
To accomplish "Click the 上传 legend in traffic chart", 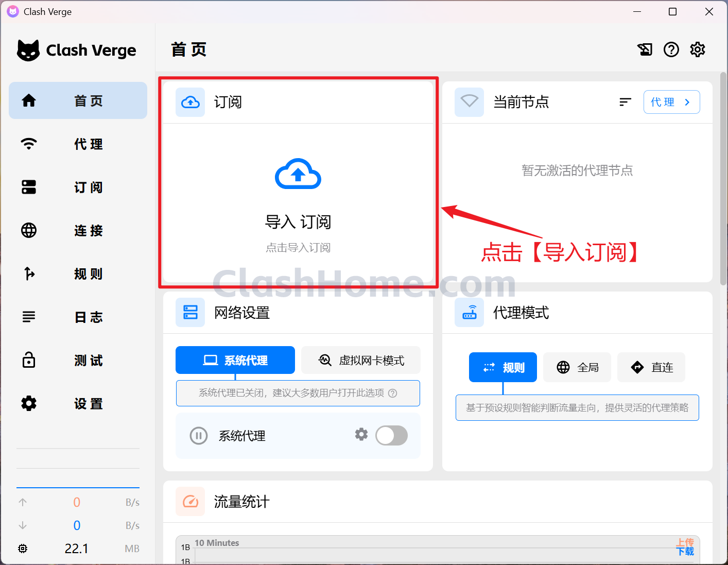I will (x=685, y=542).
